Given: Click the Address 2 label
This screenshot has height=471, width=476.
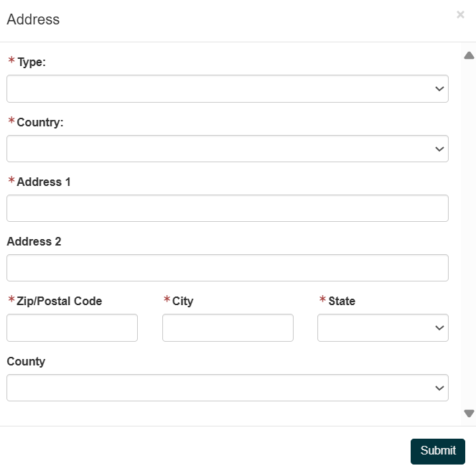Looking at the screenshot, I should [34, 242].
